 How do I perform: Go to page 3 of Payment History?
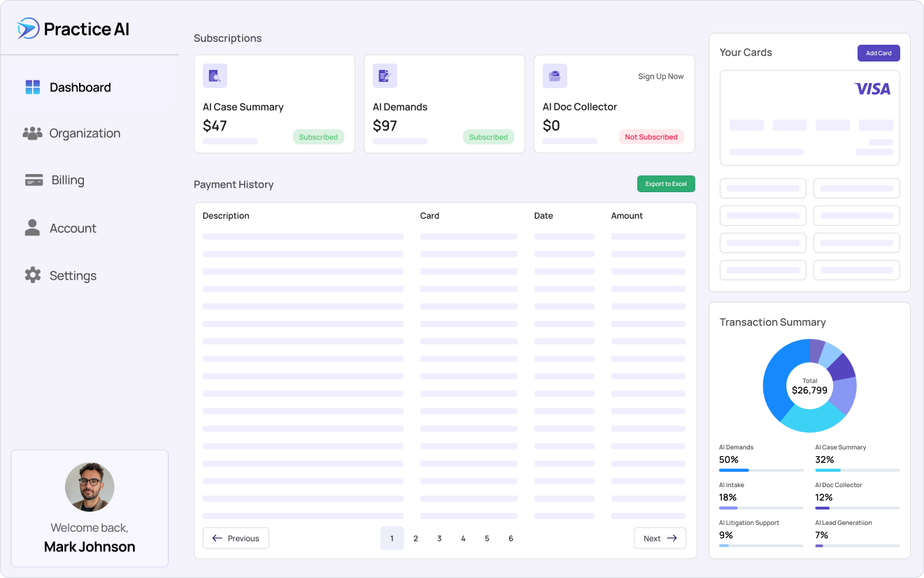[x=439, y=538]
